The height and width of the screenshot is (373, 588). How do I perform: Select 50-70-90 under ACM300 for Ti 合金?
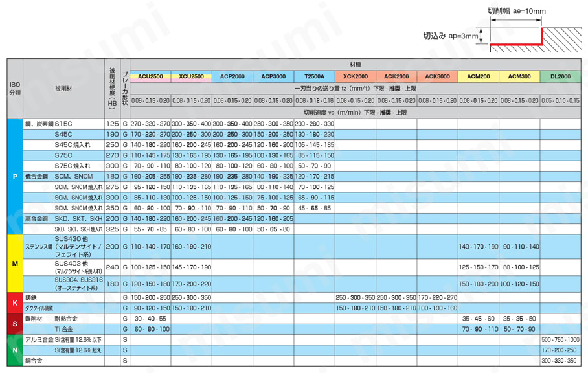click(519, 329)
